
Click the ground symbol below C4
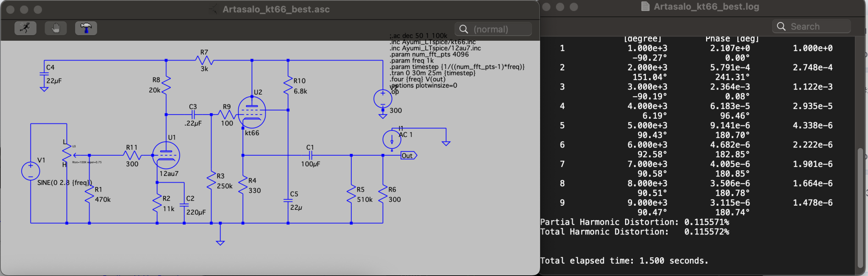(44, 89)
